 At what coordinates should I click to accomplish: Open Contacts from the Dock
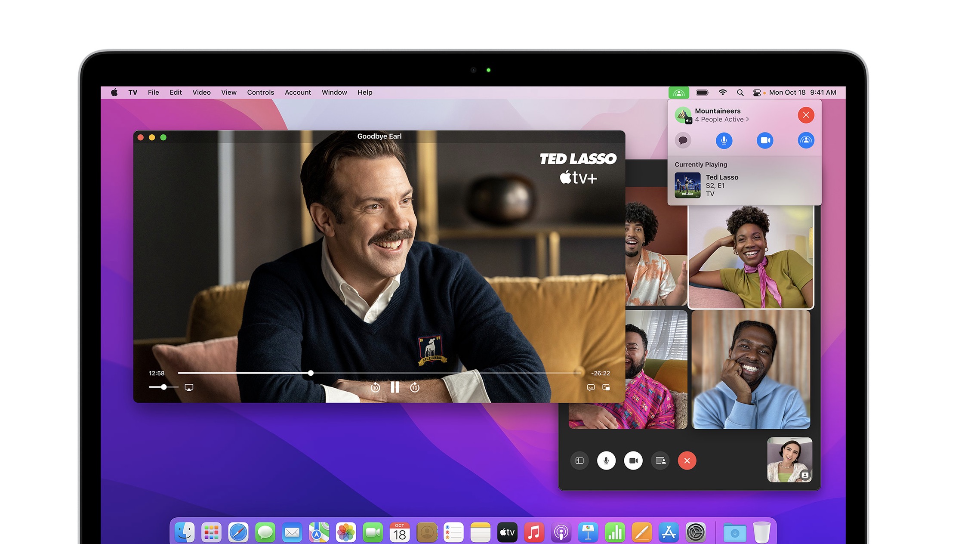point(427,533)
